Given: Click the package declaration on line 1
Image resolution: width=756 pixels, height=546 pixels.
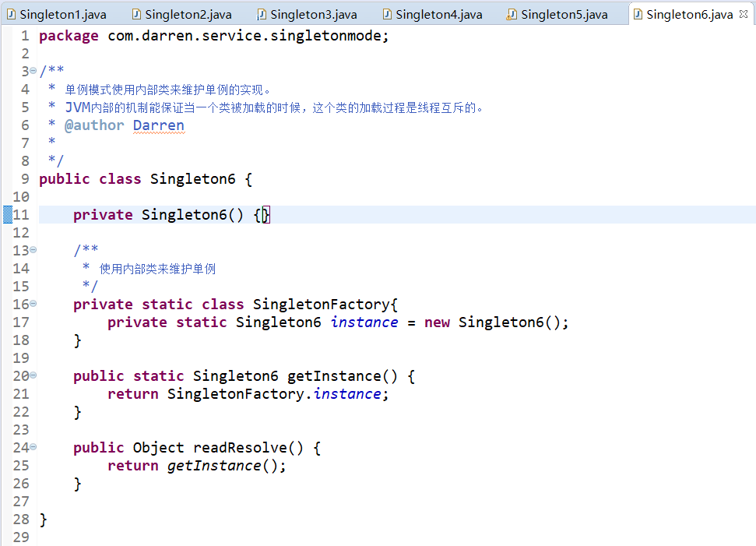Looking at the screenshot, I should click(213, 36).
